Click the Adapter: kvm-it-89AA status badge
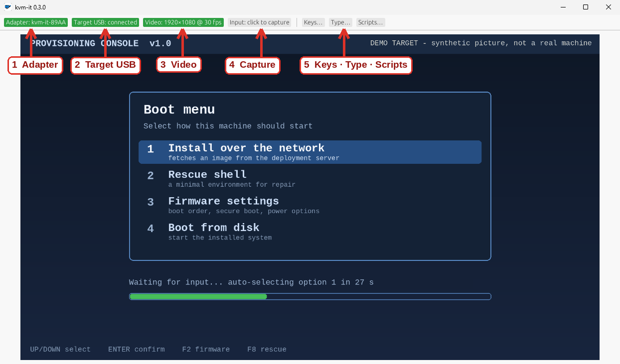 pos(36,22)
